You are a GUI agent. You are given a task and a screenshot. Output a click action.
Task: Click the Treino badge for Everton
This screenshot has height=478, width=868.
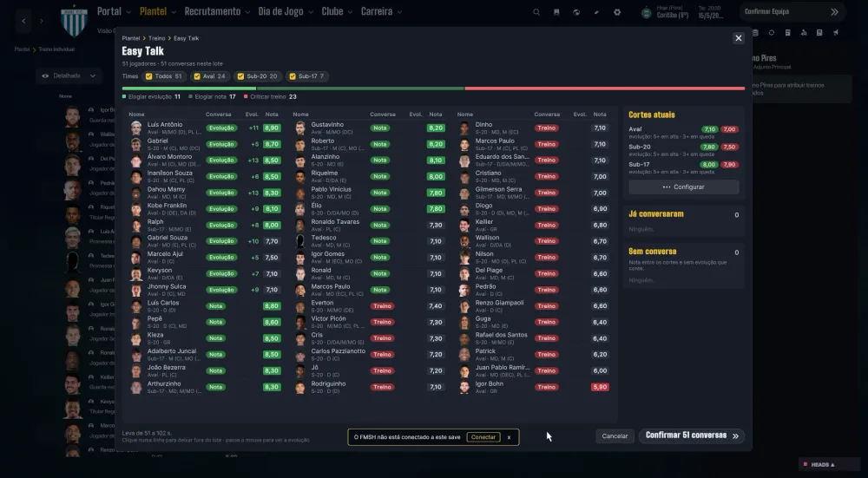(382, 306)
